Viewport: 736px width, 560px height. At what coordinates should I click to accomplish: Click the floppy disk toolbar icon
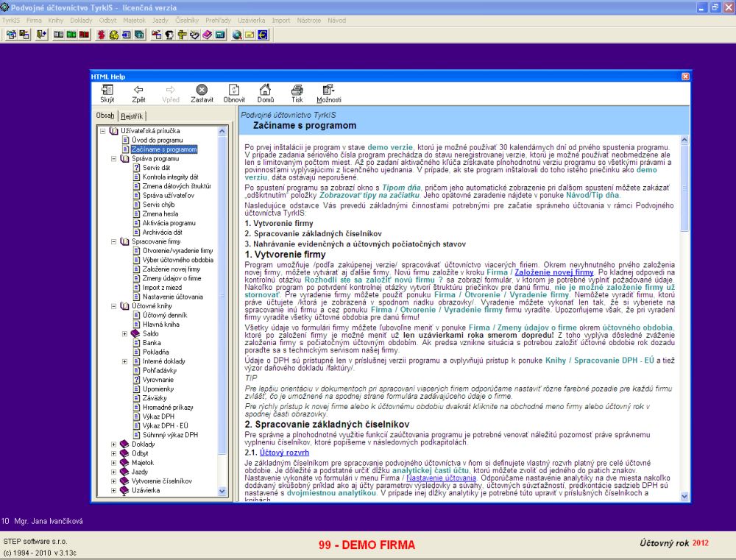(24, 35)
